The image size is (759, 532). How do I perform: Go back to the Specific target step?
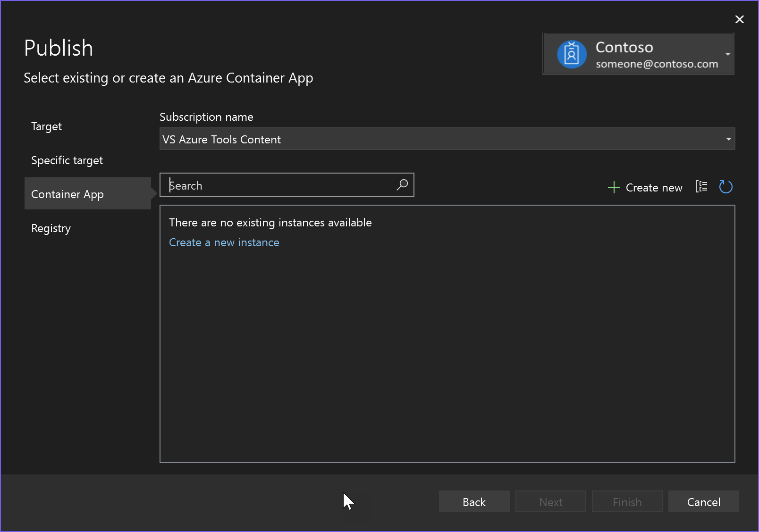click(67, 160)
